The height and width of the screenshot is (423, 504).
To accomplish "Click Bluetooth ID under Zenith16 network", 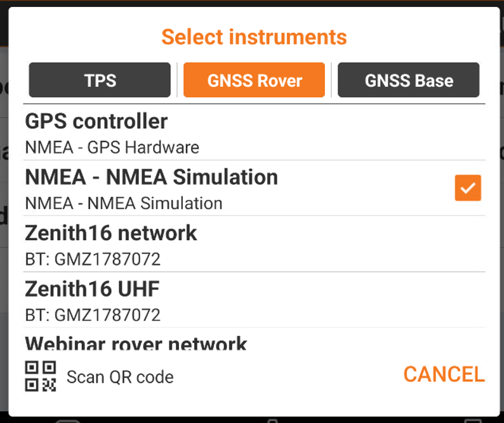I will click(93, 259).
